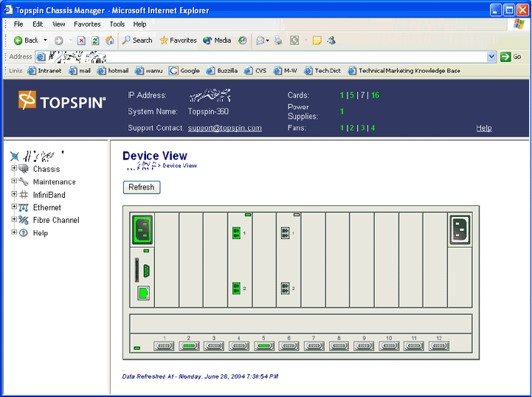Expand the Chassis tree node

[14, 169]
